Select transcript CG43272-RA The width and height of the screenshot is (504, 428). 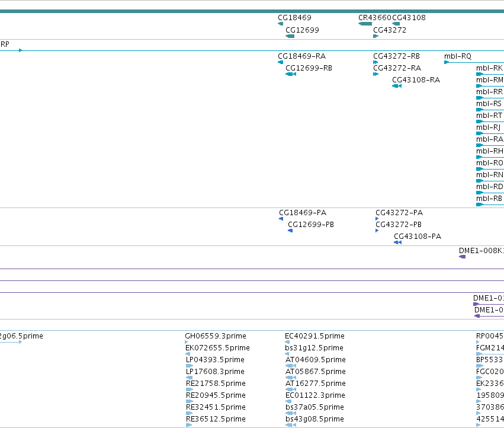pos(397,68)
